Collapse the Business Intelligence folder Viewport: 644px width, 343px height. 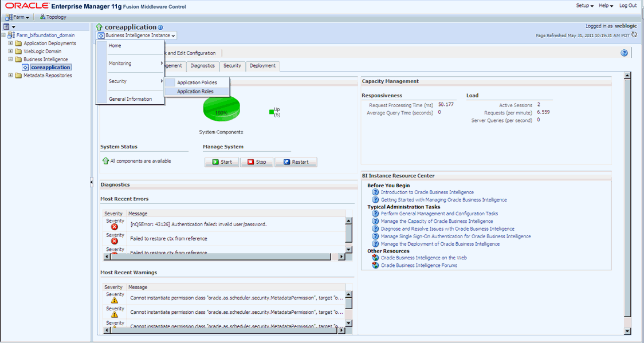pyautogui.click(x=11, y=60)
